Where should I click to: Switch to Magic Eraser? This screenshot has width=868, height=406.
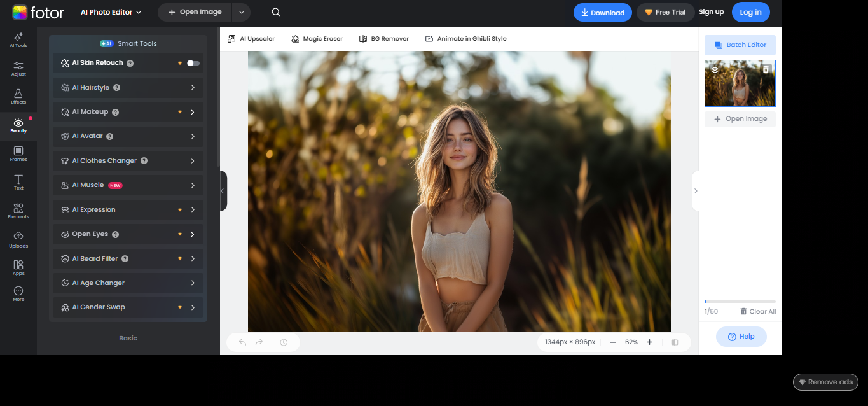317,38
